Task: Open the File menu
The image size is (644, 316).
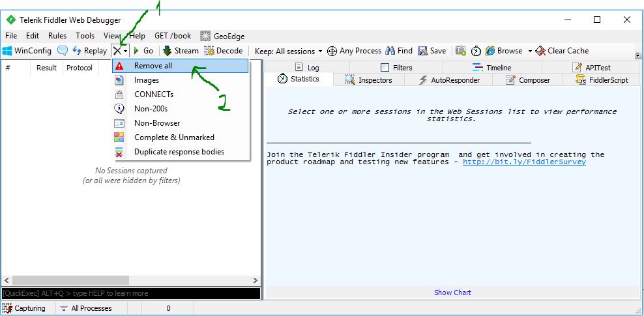Action: (x=11, y=36)
